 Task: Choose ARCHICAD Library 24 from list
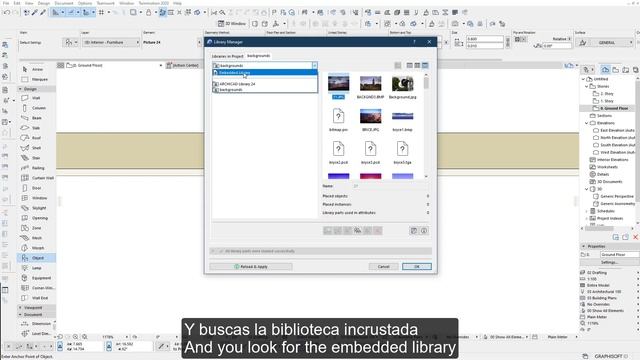(x=264, y=84)
